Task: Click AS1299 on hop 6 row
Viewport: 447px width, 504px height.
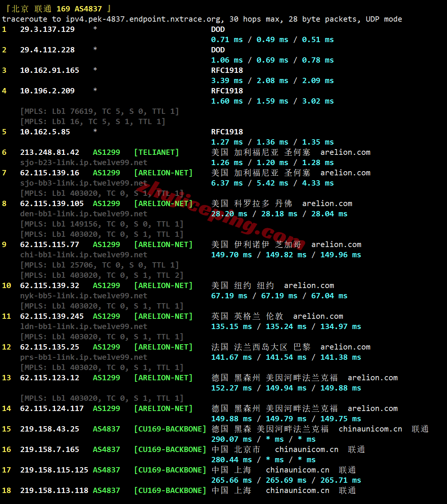Action: (107, 152)
